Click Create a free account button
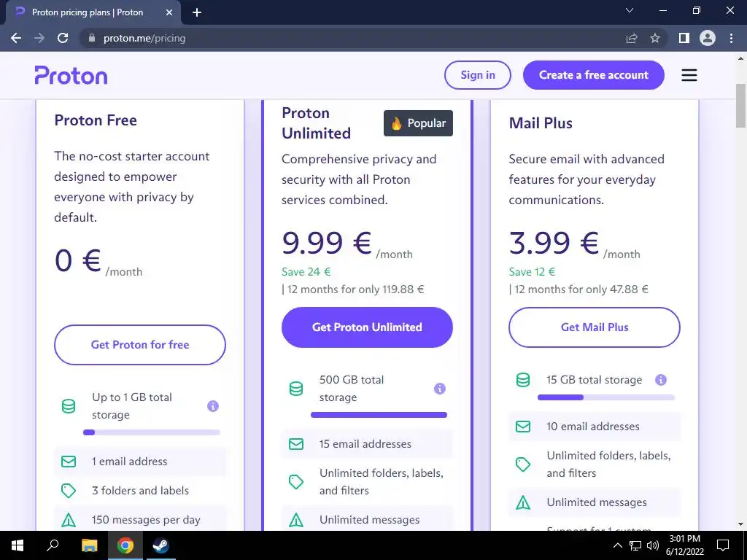Viewport: 747px width, 560px height. [594, 75]
